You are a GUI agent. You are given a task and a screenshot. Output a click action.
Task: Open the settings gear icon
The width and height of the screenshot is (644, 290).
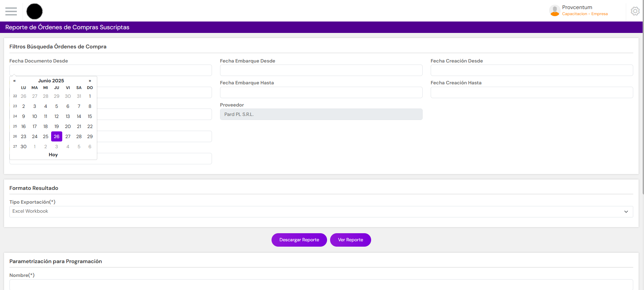tap(635, 11)
